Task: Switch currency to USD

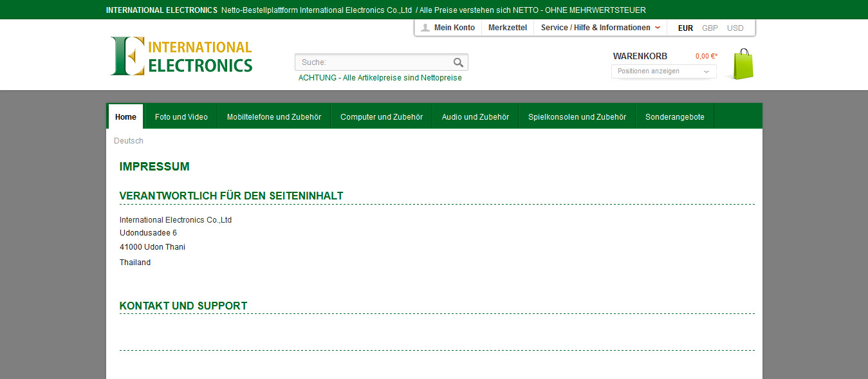Action: point(735,28)
